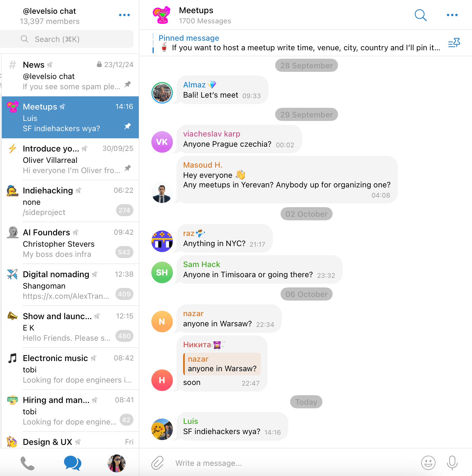This screenshot has width=472, height=476.
Task: Click the Search field in sidebar
Action: [67, 39]
